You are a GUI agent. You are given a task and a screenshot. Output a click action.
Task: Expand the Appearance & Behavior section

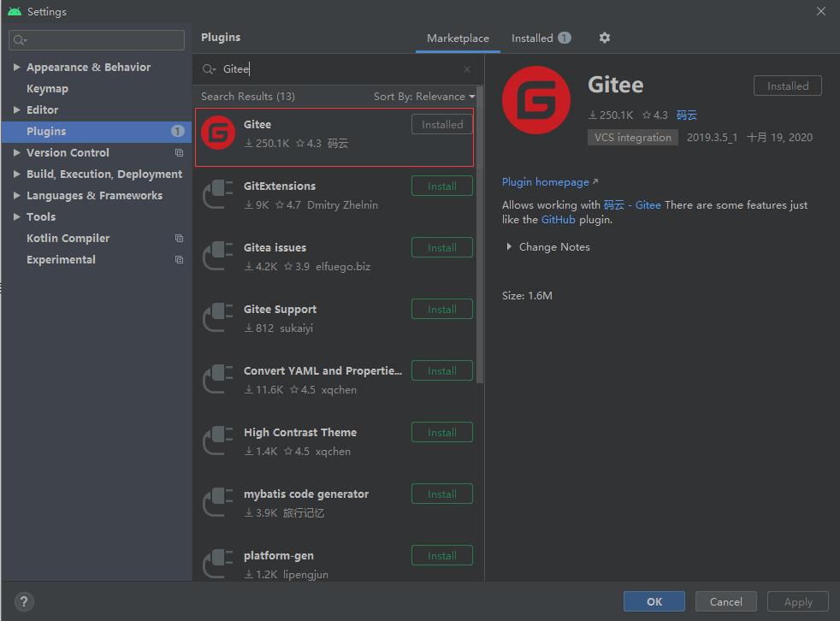[17, 67]
